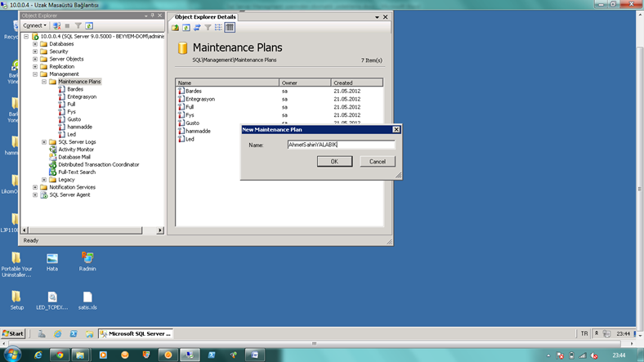Select Full-Text Search in the tree
Viewport: 644px width, 362px height.
77,172
